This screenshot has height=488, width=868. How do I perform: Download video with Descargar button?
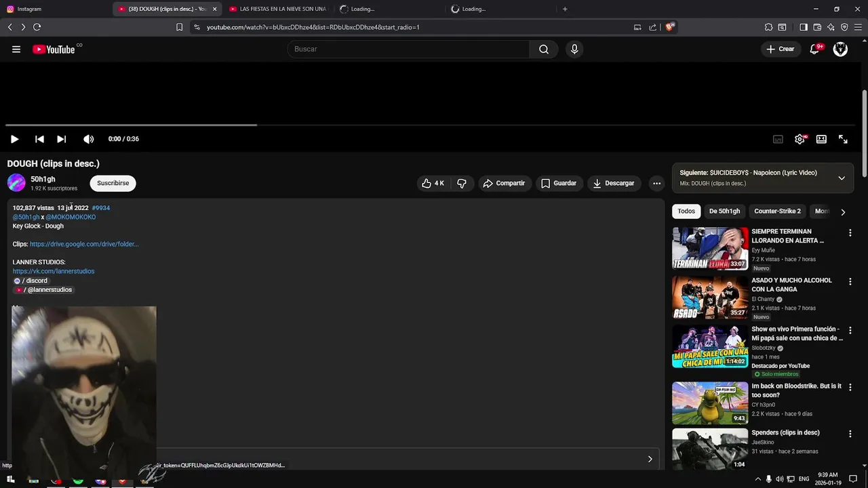(613, 183)
